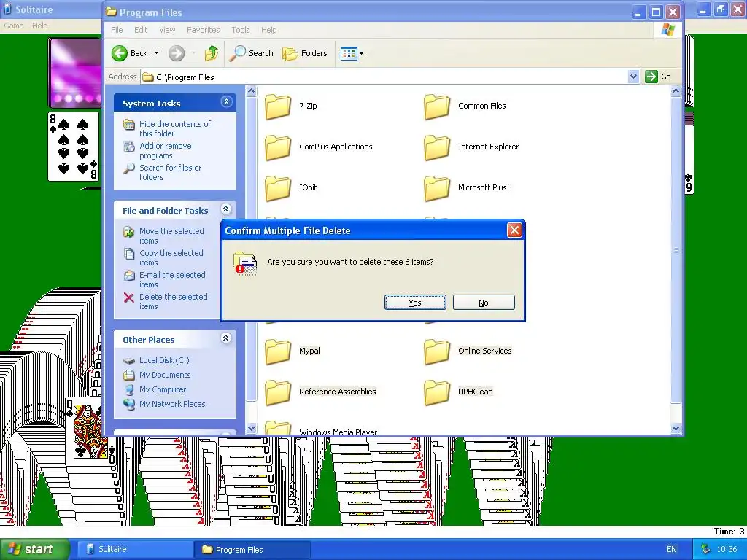
Task: Click the system tray notification icon
Action: click(x=705, y=549)
